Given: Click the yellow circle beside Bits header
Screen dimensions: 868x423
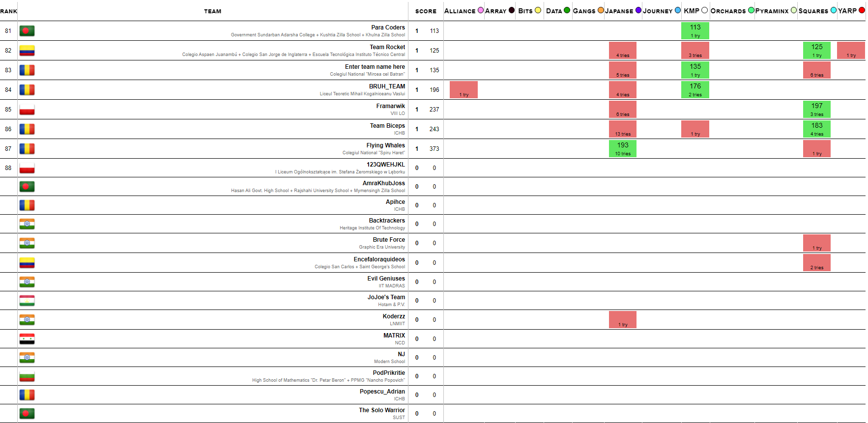Looking at the screenshot, I should pyautogui.click(x=538, y=10).
